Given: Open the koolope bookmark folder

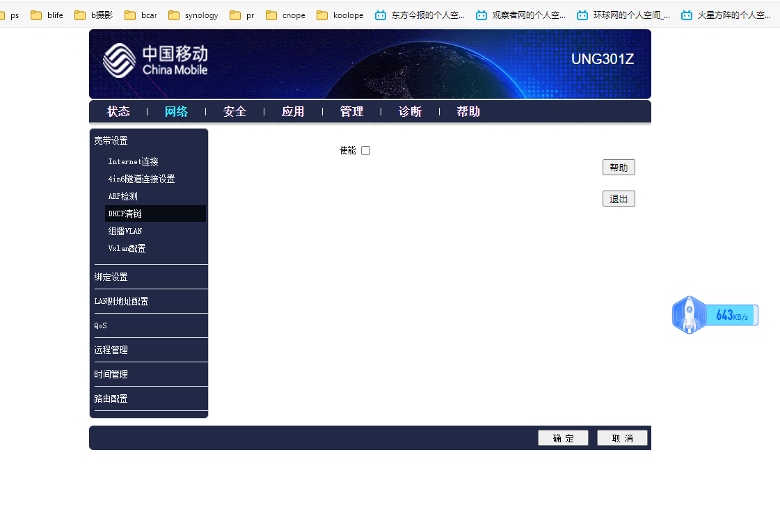Looking at the screenshot, I should [x=340, y=15].
